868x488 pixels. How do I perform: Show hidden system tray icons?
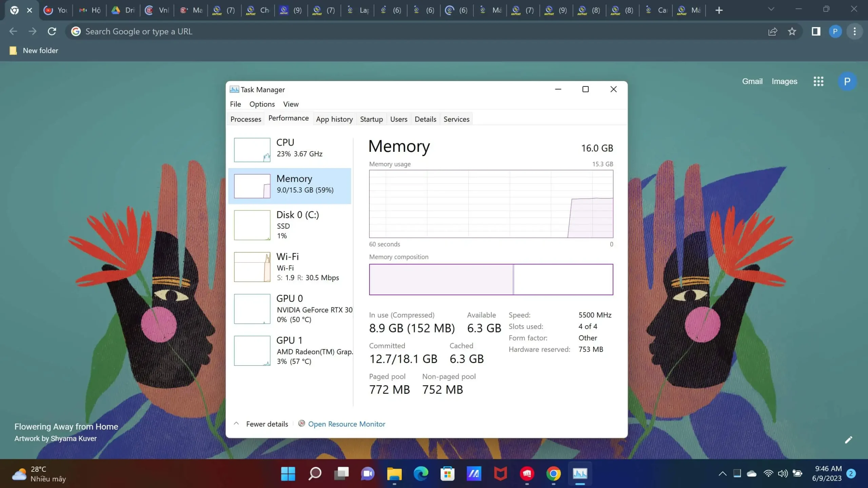(x=723, y=473)
